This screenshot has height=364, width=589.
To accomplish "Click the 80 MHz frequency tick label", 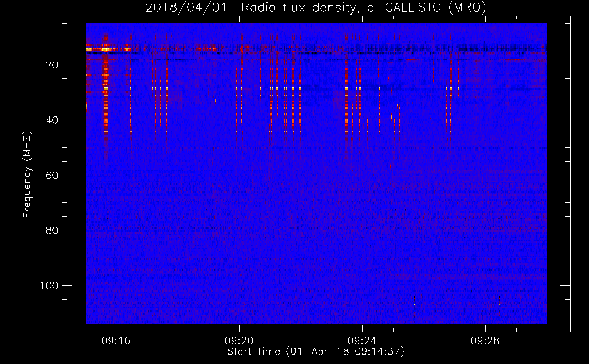I will click(x=52, y=230).
